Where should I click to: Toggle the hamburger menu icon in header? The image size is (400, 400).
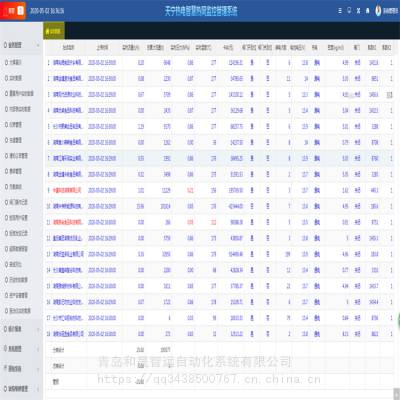[x=340, y=11]
